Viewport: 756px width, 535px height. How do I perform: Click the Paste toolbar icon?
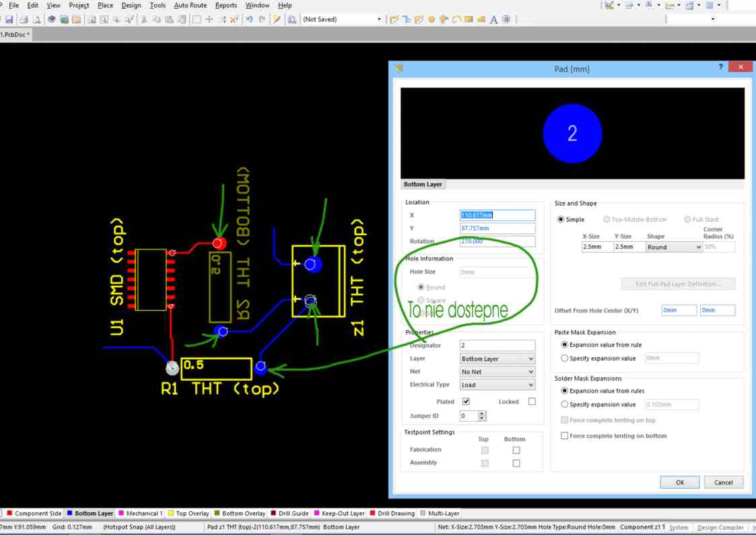click(170, 20)
